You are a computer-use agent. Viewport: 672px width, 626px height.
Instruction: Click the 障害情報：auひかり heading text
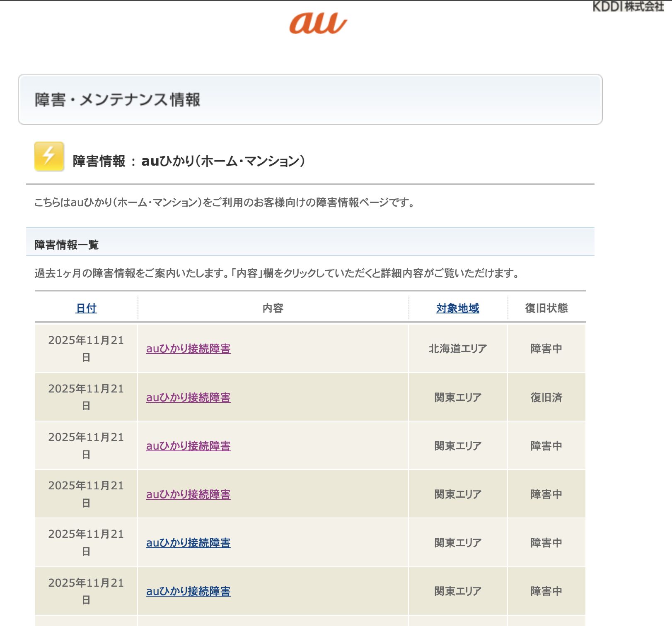point(189,161)
